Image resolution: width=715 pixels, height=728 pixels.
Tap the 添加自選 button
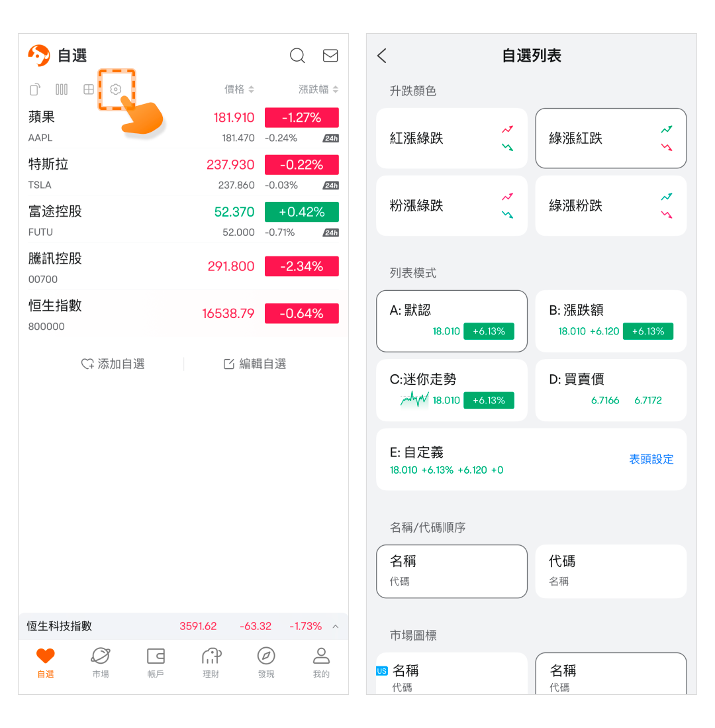point(113,364)
